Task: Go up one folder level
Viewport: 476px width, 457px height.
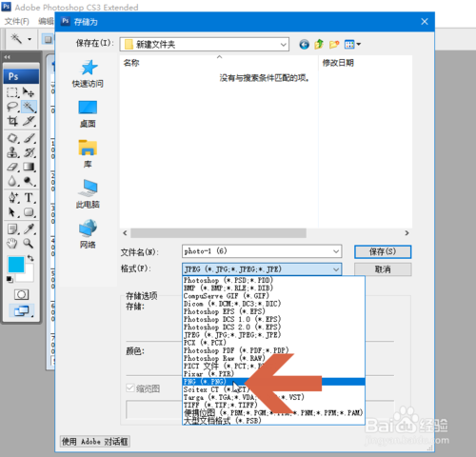Action: pyautogui.click(x=319, y=45)
